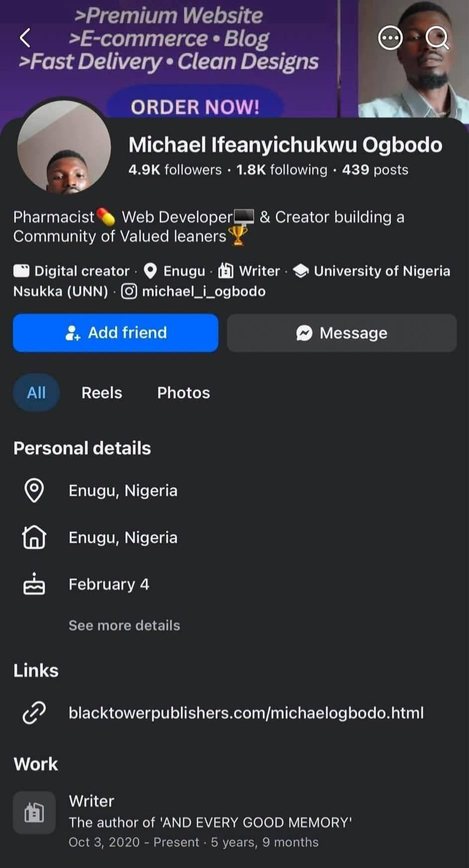Tap the location pin icon in Personal details

pyautogui.click(x=34, y=491)
